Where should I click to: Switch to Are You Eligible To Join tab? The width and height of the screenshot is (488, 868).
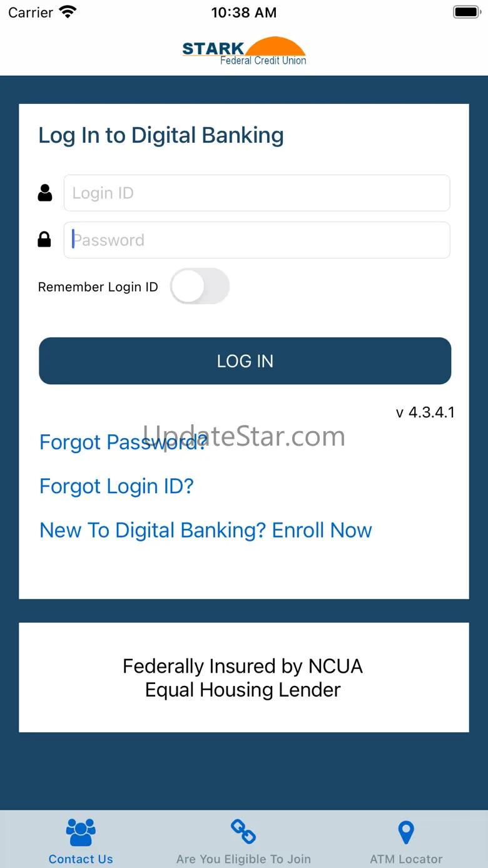(x=243, y=859)
